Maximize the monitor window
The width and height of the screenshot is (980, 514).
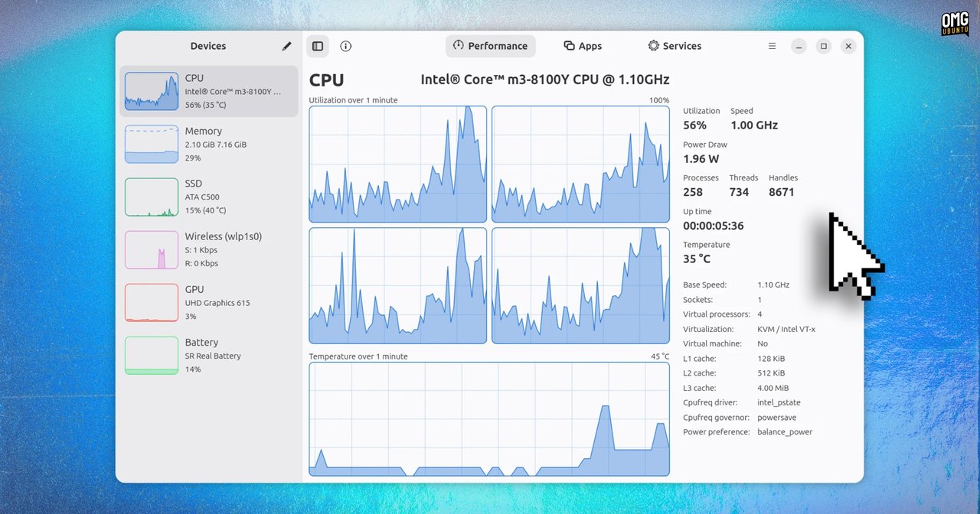[x=824, y=46]
